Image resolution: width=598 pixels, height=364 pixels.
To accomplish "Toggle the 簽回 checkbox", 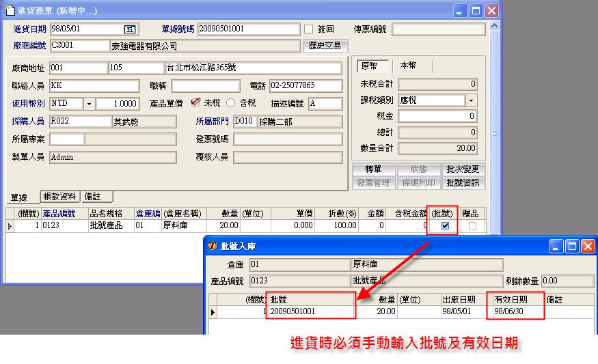I will coord(308,29).
